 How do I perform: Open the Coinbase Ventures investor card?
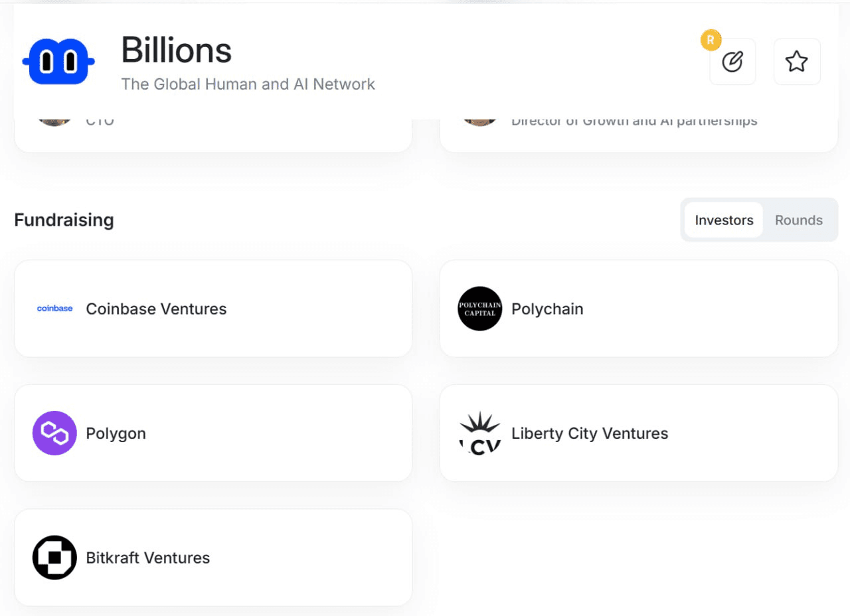click(x=213, y=309)
